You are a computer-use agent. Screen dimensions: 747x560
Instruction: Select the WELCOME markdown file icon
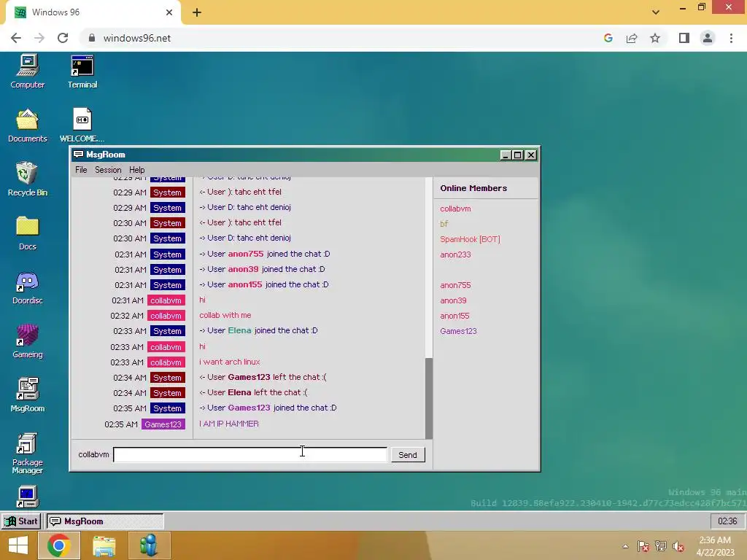coord(82,125)
